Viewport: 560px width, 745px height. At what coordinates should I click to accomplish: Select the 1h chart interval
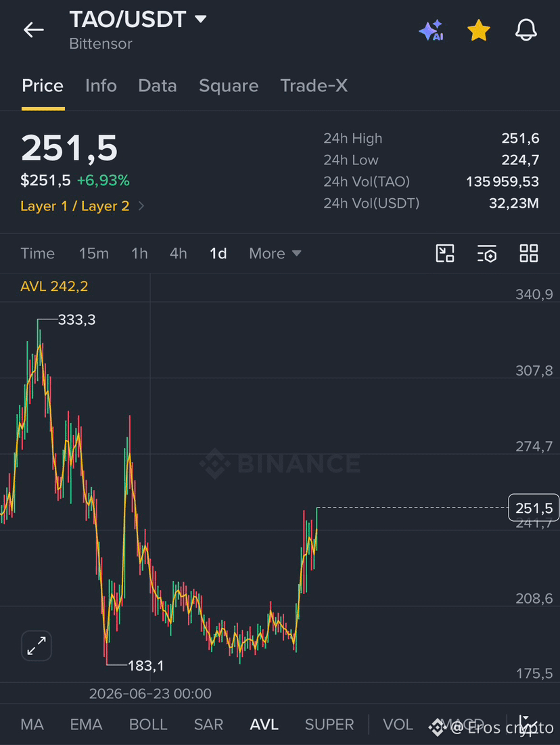139,253
